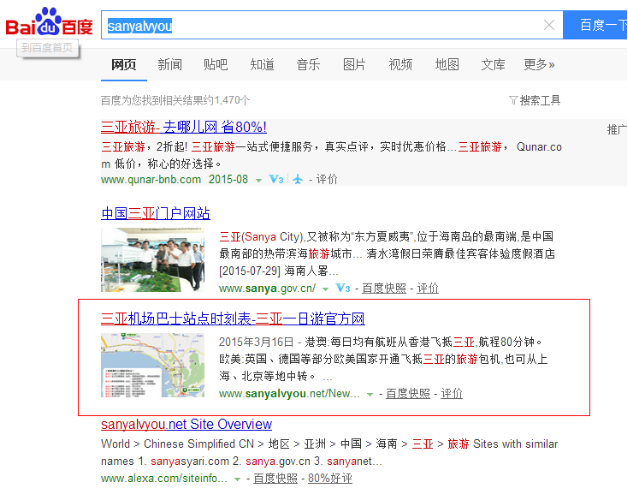
Task: Open the 三亚旅游-去哪儿网 省80%! ad link
Action: pos(184,127)
